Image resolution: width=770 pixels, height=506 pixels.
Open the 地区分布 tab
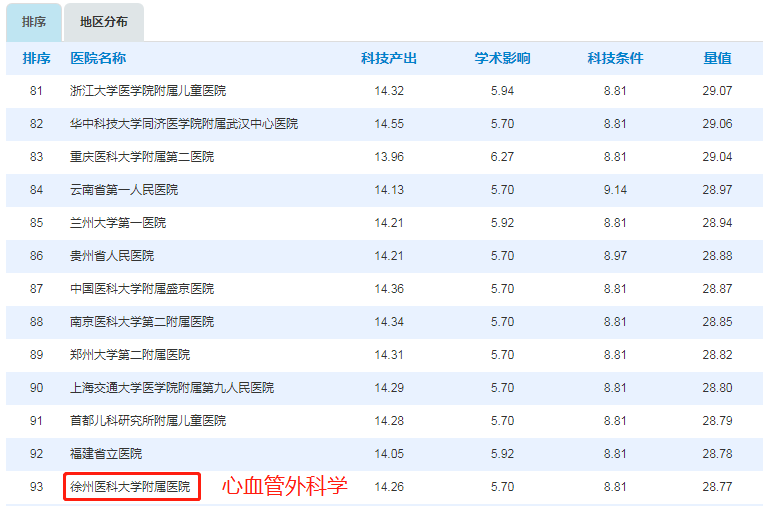pyautogui.click(x=104, y=22)
